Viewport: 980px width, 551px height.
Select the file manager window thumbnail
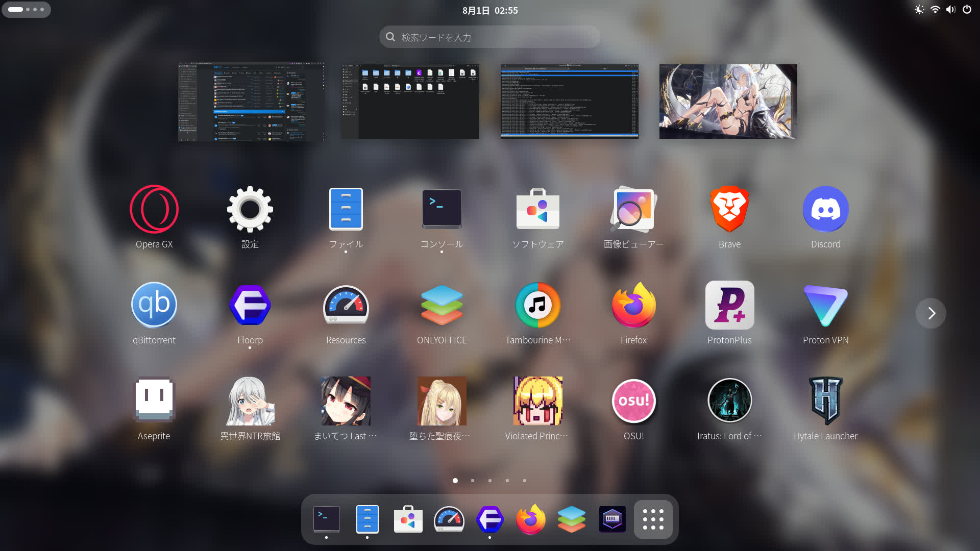click(410, 102)
